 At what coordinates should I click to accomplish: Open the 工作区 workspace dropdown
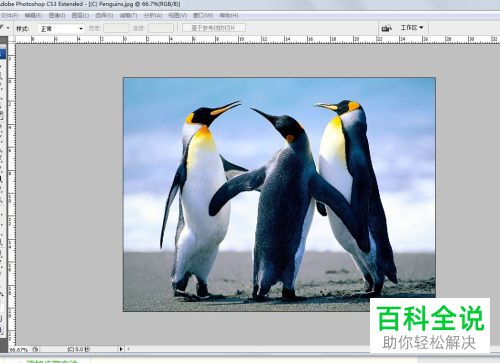pyautogui.click(x=412, y=28)
